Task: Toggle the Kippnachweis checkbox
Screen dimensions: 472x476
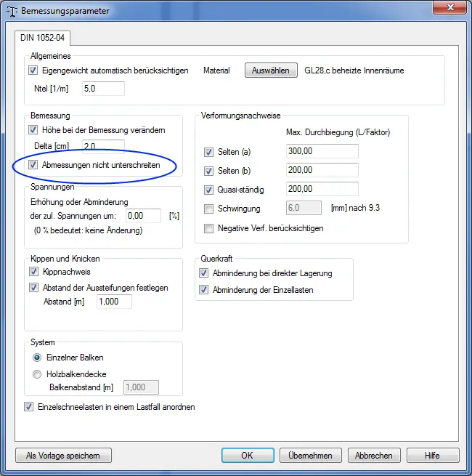Action: 33,271
